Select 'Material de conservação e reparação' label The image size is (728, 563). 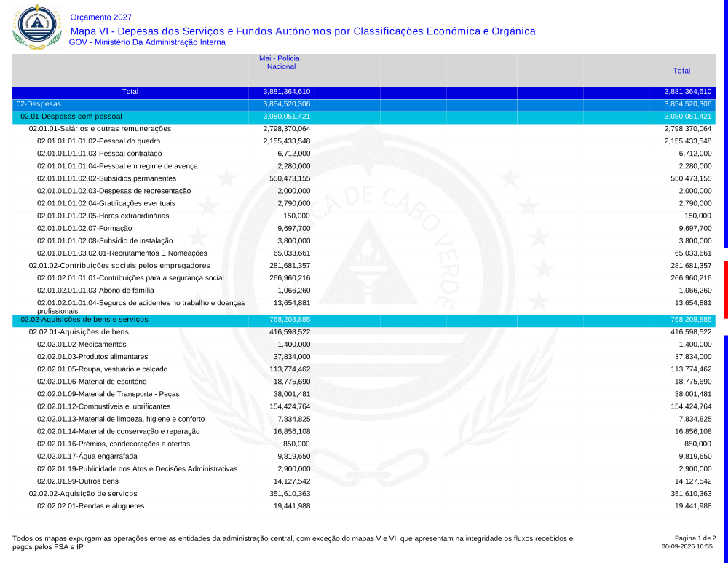[x=119, y=432]
